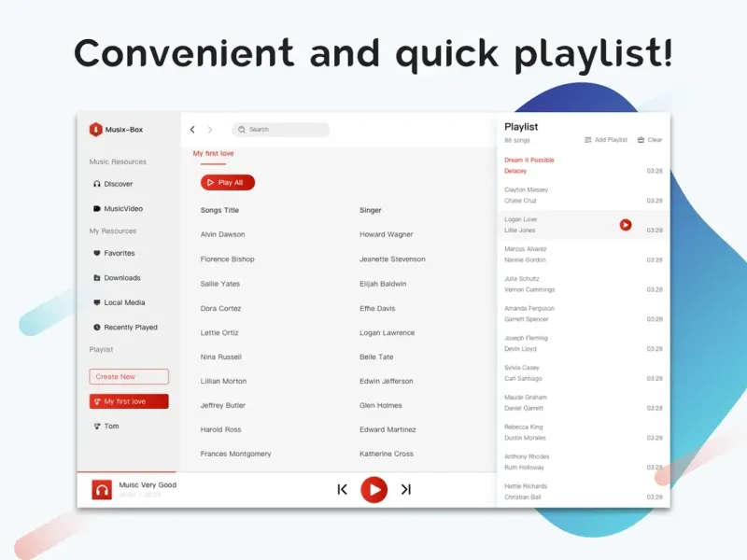Click singer Elijah Baldwin
747x560 pixels.
coord(383,284)
